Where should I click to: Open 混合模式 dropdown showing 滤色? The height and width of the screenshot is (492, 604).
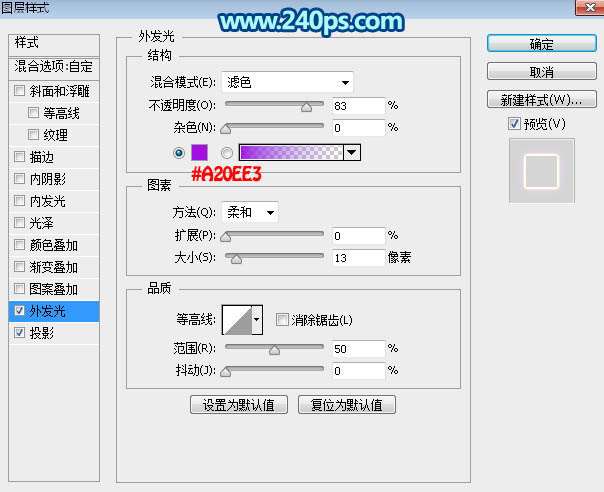pyautogui.click(x=287, y=82)
